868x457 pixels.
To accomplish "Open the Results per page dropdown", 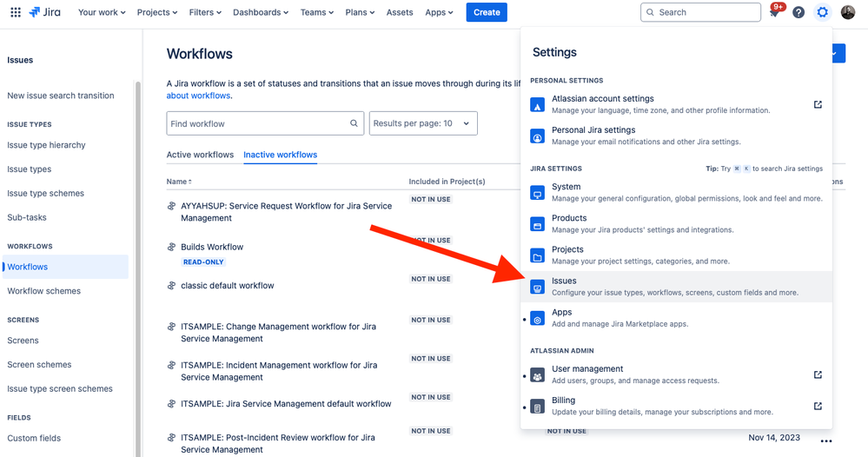I will (x=423, y=123).
